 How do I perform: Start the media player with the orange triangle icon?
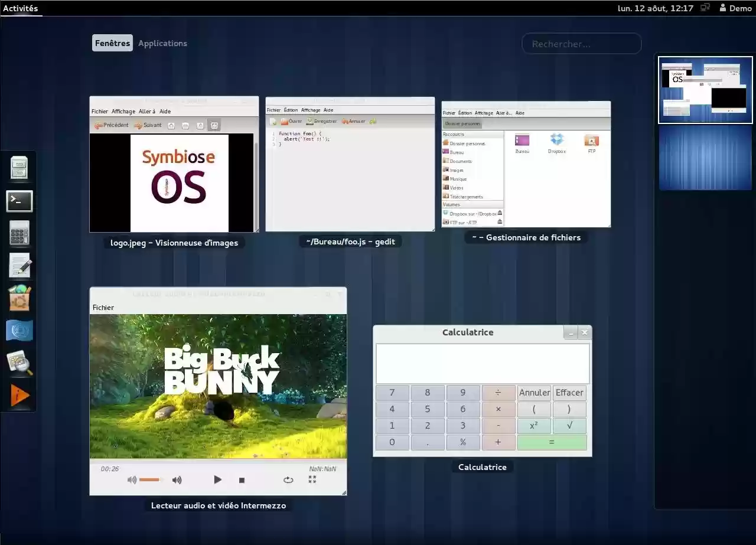19,394
